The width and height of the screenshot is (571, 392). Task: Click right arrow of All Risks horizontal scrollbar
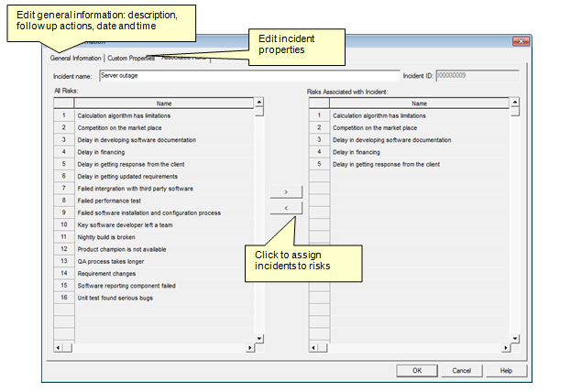click(x=250, y=348)
